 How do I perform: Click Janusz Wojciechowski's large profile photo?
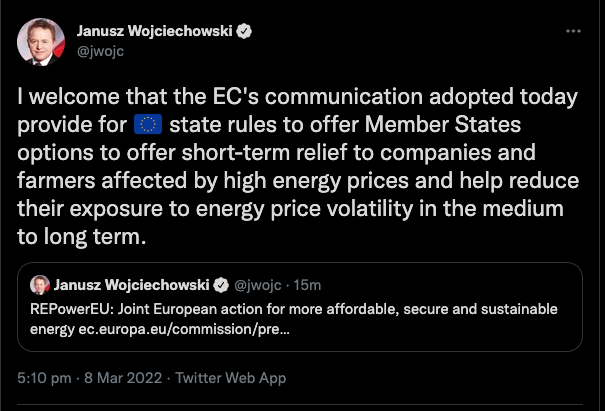coord(41,42)
